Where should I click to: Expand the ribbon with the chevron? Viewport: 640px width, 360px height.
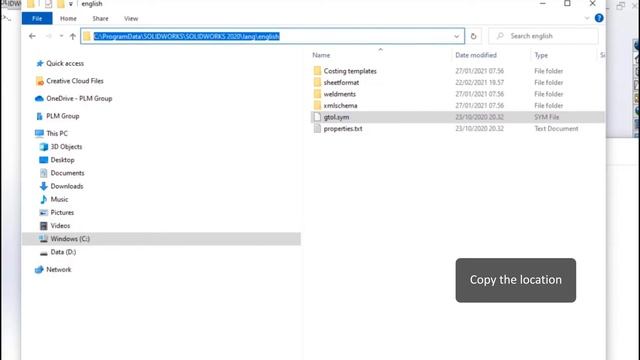(x=587, y=18)
